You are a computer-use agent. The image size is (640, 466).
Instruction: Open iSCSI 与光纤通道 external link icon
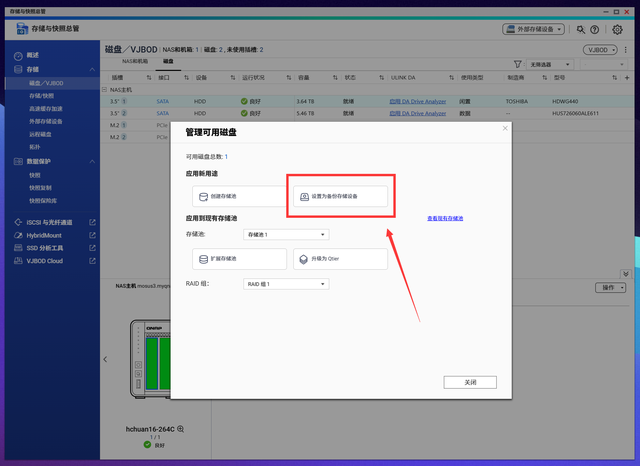pyautogui.click(x=92, y=222)
